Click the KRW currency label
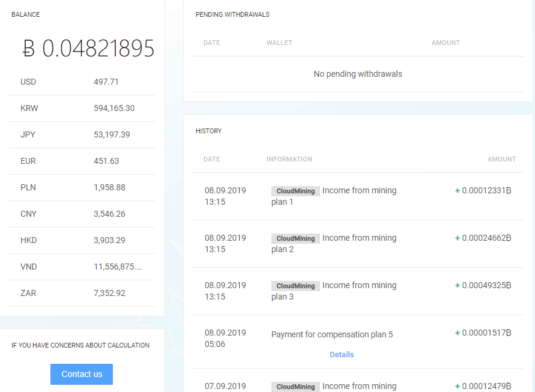The image size is (535, 392). (x=29, y=108)
